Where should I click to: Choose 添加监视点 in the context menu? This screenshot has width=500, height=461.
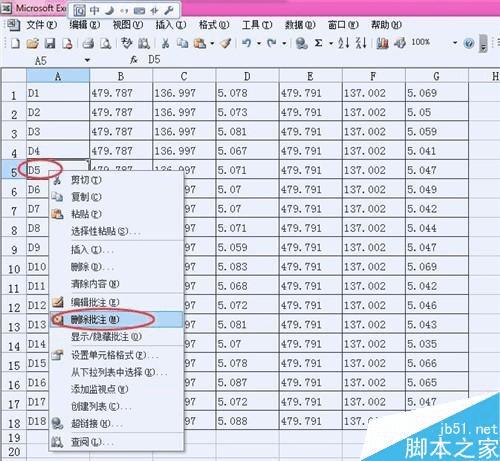117,389
